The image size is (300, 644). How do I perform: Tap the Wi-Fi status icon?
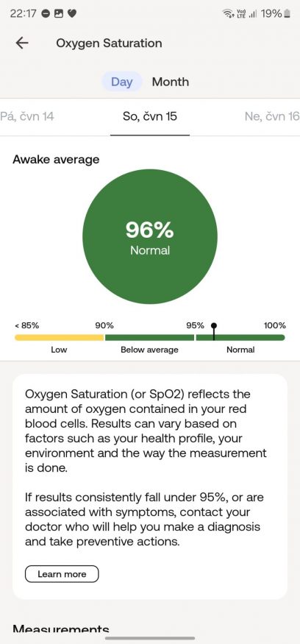[x=227, y=14]
